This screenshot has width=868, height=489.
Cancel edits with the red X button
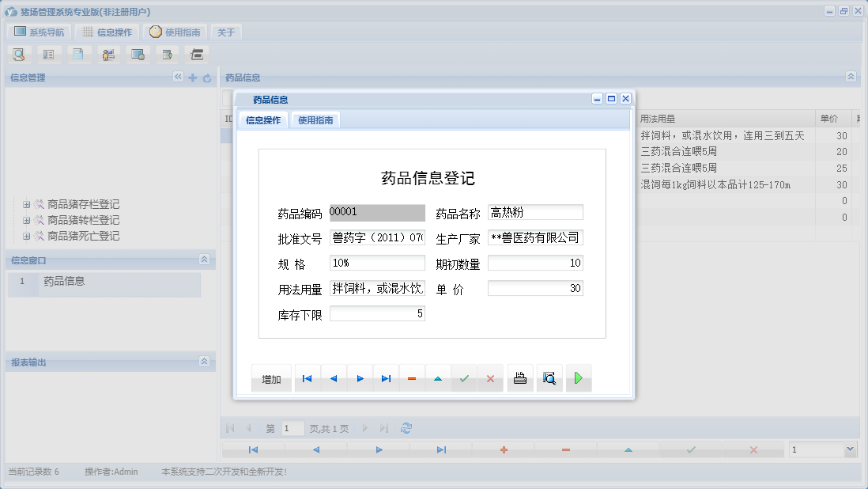point(490,377)
